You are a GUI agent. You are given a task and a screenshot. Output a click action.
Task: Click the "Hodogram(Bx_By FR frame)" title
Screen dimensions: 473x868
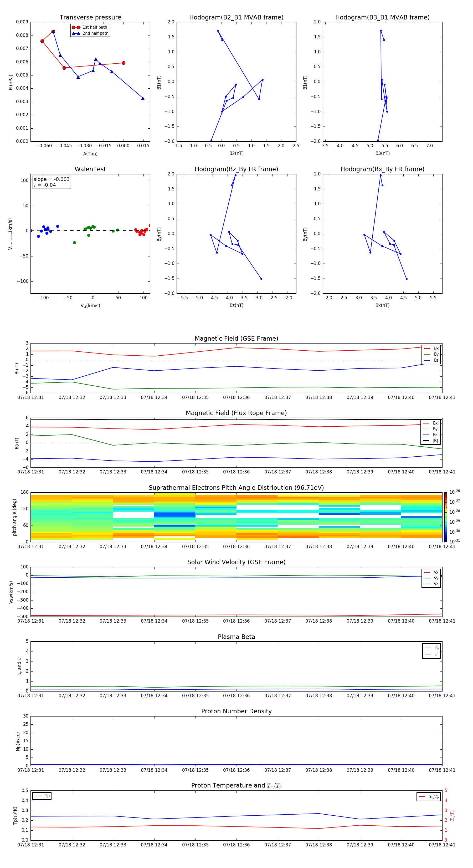click(382, 169)
